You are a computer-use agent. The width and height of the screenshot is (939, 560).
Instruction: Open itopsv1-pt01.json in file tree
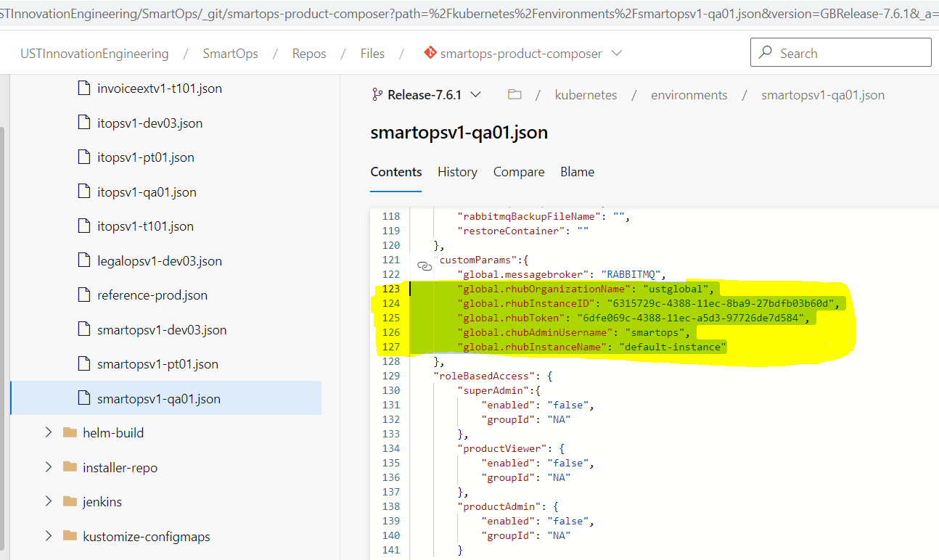(146, 157)
